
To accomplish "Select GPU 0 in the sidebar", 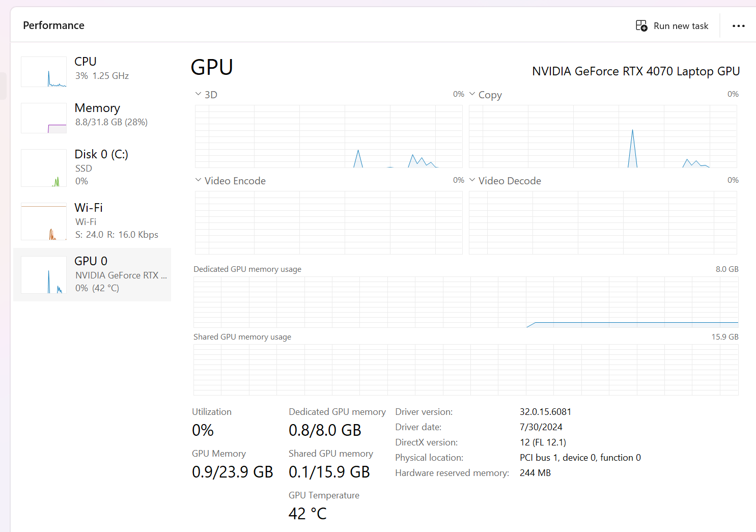I will click(x=92, y=275).
